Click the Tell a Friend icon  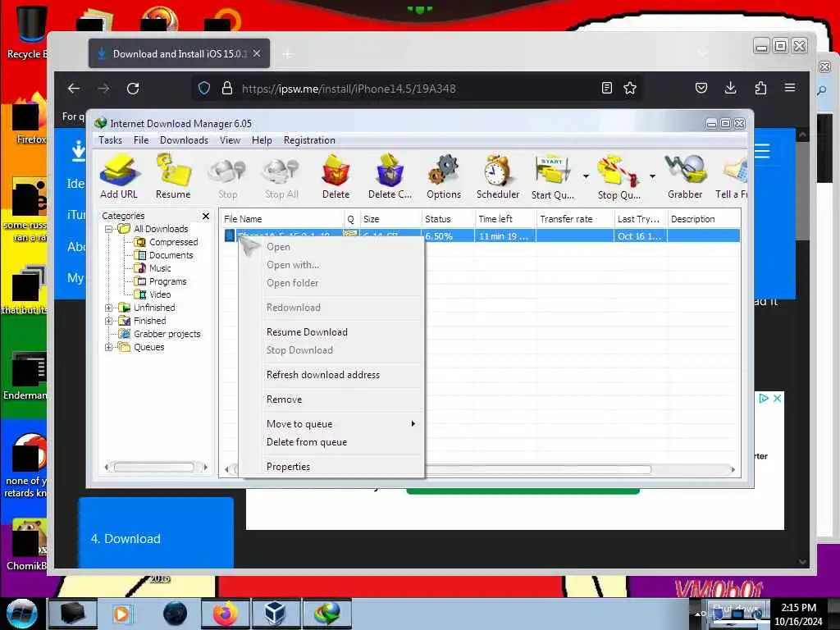[x=732, y=176]
